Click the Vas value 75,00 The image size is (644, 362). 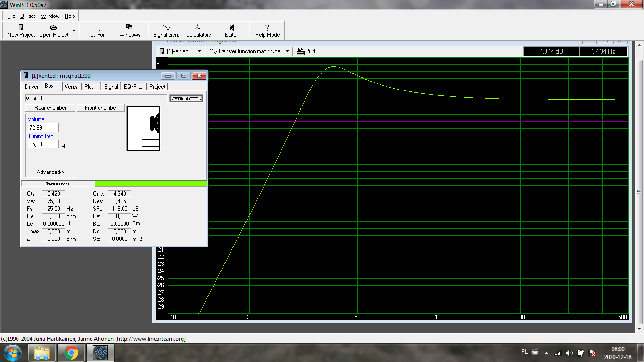[x=54, y=201]
